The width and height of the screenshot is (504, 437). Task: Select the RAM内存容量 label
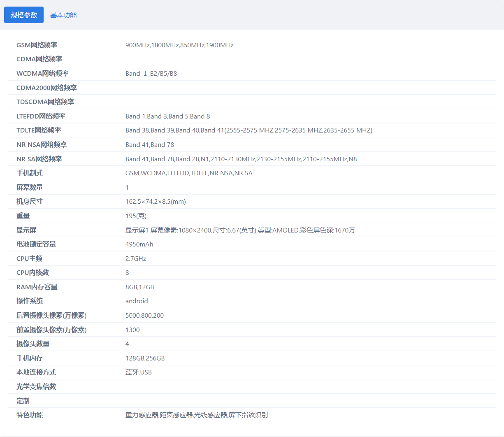click(37, 287)
